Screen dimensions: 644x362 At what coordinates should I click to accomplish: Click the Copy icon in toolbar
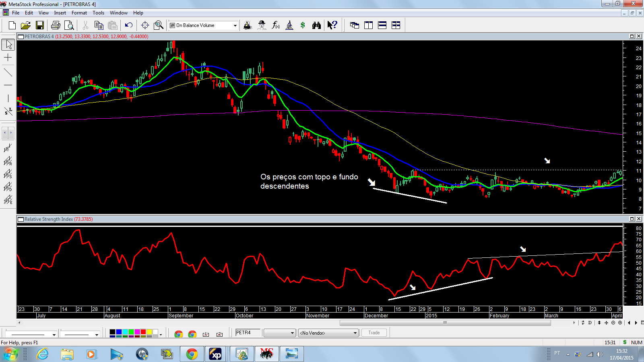99,25
